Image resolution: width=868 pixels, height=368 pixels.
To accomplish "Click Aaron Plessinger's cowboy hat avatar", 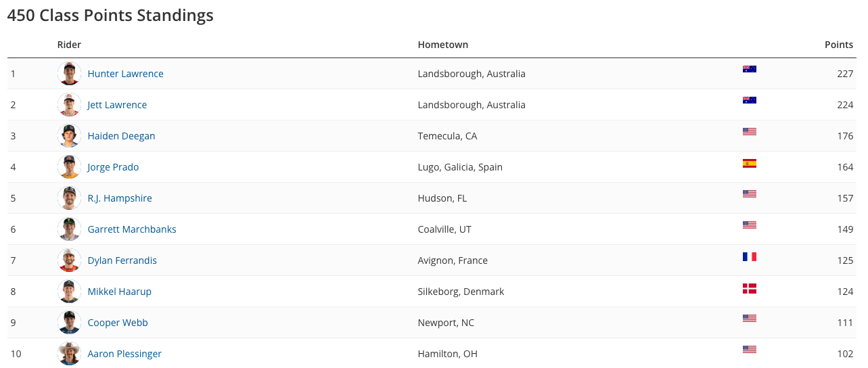I will coord(69,354).
